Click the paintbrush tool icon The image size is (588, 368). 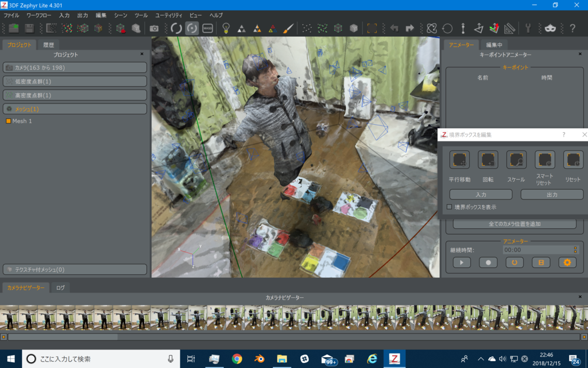(x=288, y=28)
